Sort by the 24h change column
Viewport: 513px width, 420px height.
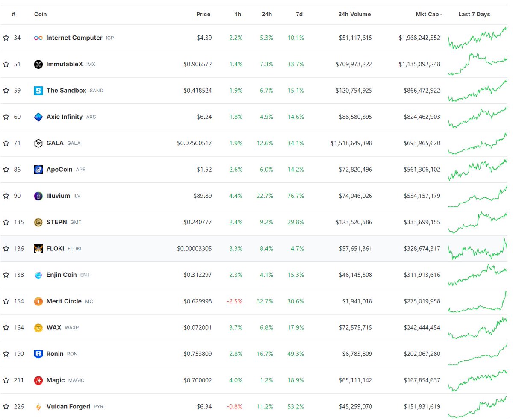coord(267,14)
